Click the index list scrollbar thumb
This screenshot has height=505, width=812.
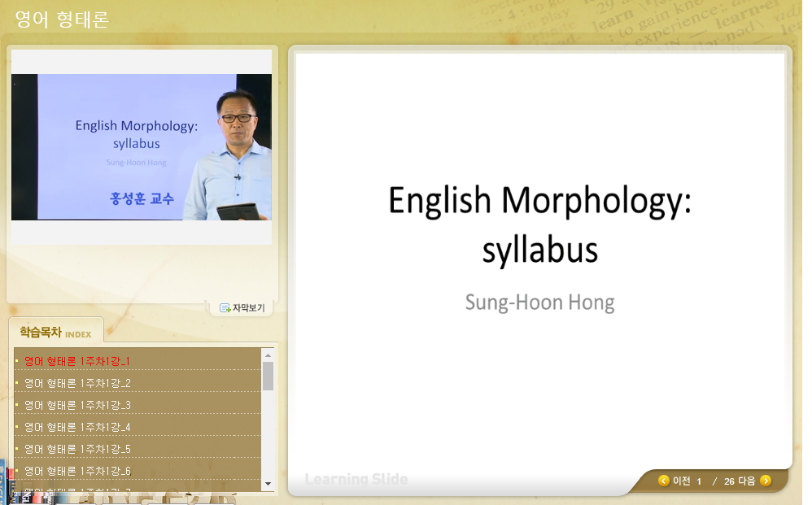268,377
